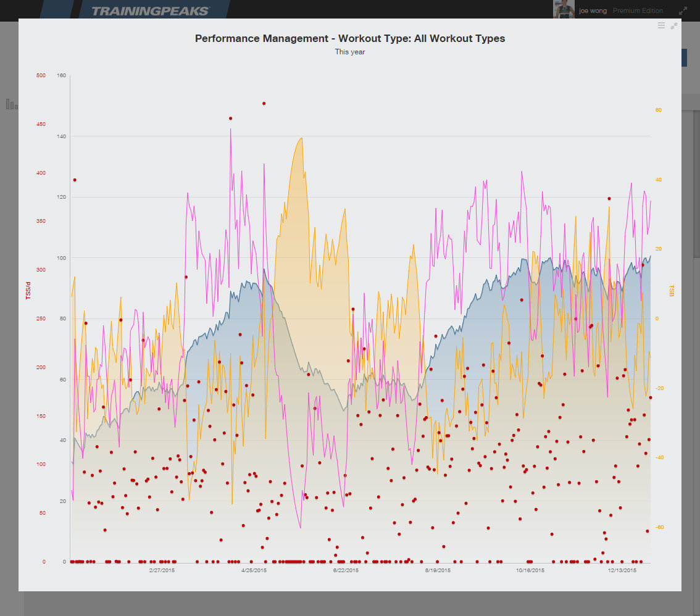Click the tallest peak of orange TSB area
The height and width of the screenshot is (616, 700).
(x=301, y=139)
